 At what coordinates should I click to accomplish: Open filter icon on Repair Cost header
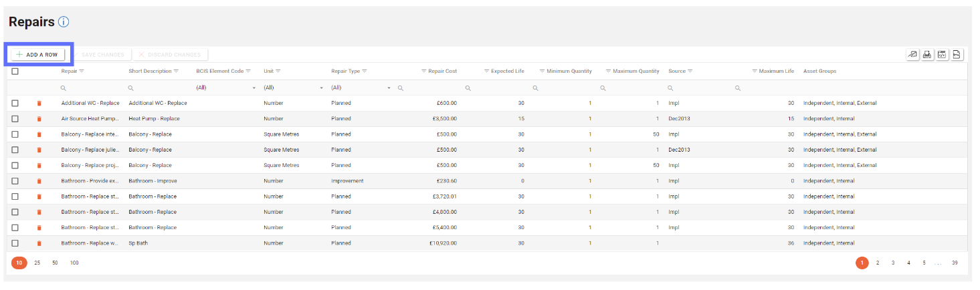(423, 71)
